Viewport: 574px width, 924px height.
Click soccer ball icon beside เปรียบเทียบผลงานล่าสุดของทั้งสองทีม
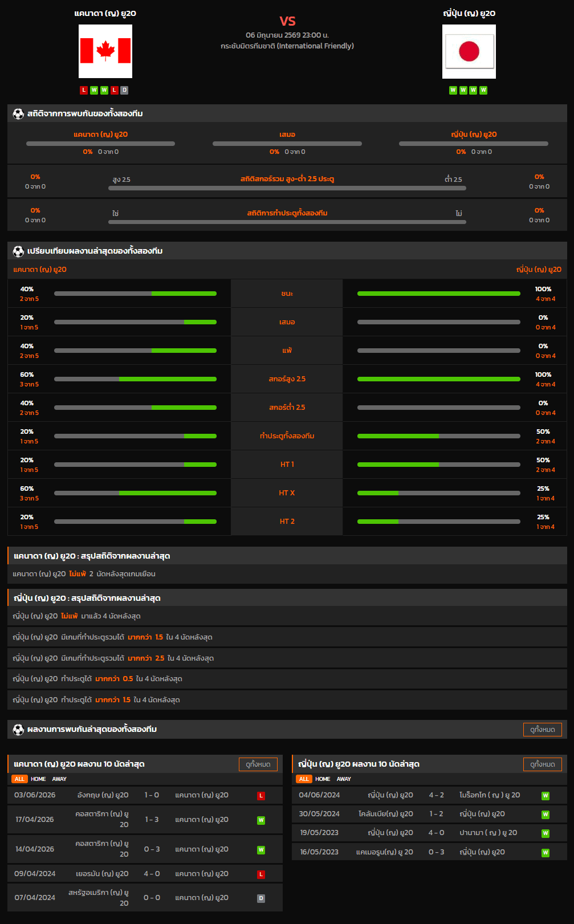point(18,251)
